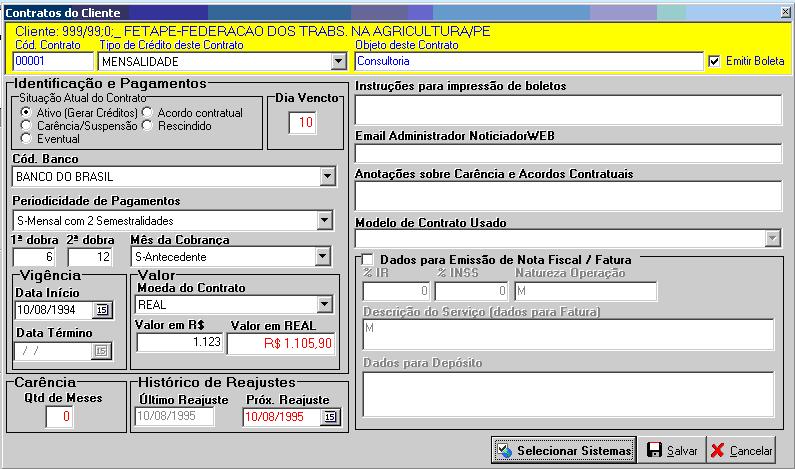The image size is (795, 469).
Task: Toggle the Emitir Boleta checkbox
Action: pyautogui.click(x=713, y=61)
